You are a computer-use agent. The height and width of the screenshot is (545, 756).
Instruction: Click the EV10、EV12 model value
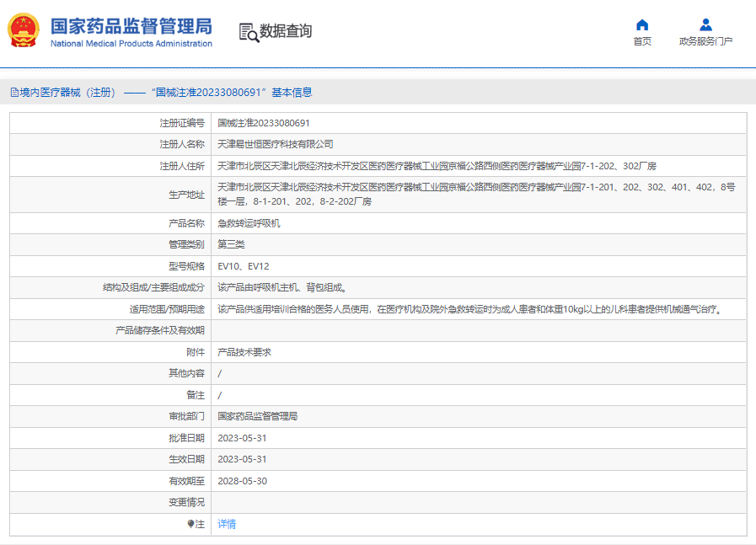[x=244, y=266]
